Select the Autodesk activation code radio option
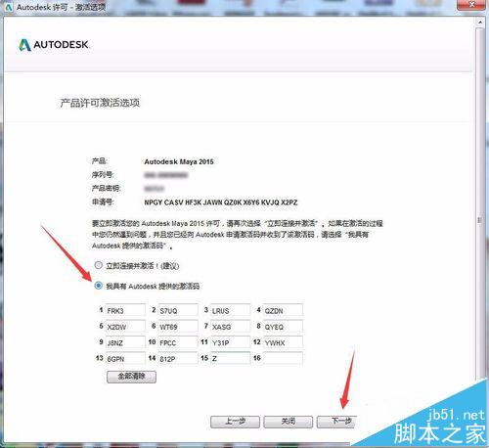Image resolution: width=489 pixels, height=448 pixels. 99,286
